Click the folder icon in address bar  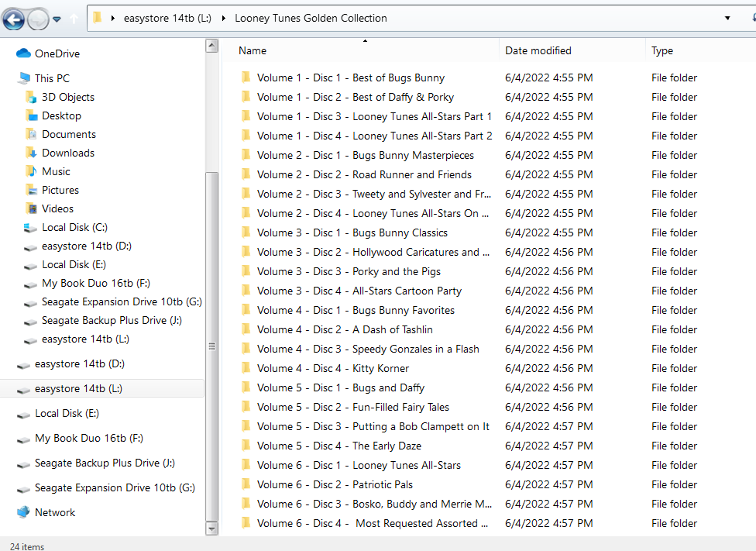pos(98,18)
